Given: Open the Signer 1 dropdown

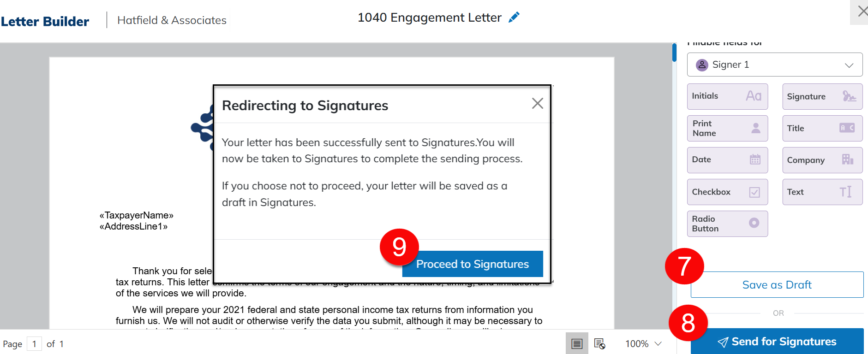Looking at the screenshot, I should (x=774, y=65).
